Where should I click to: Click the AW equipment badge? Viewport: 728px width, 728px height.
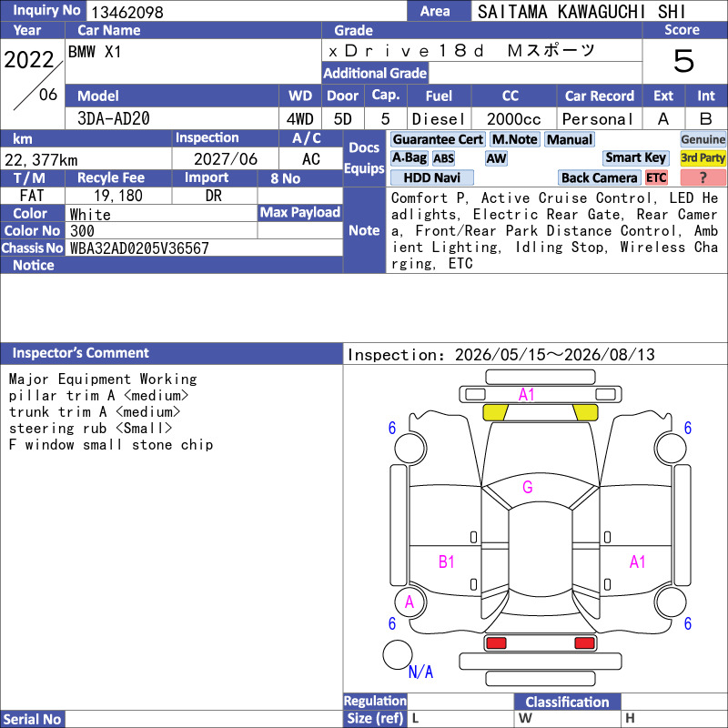point(496,158)
